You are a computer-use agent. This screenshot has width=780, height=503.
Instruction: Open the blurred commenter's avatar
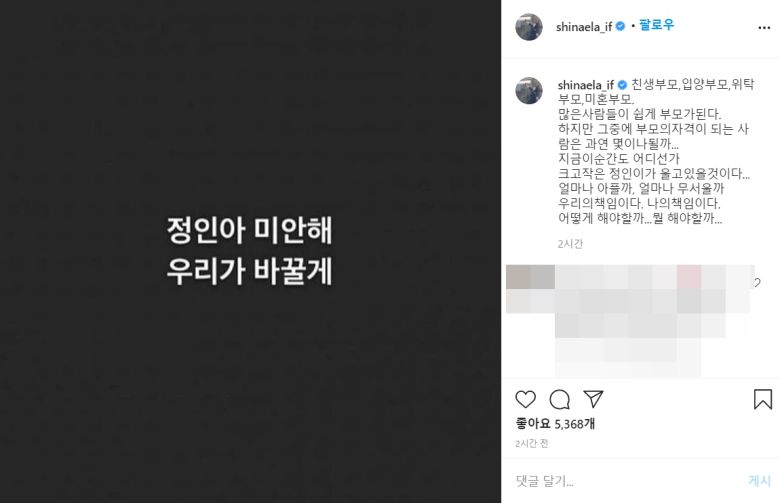coord(530,277)
